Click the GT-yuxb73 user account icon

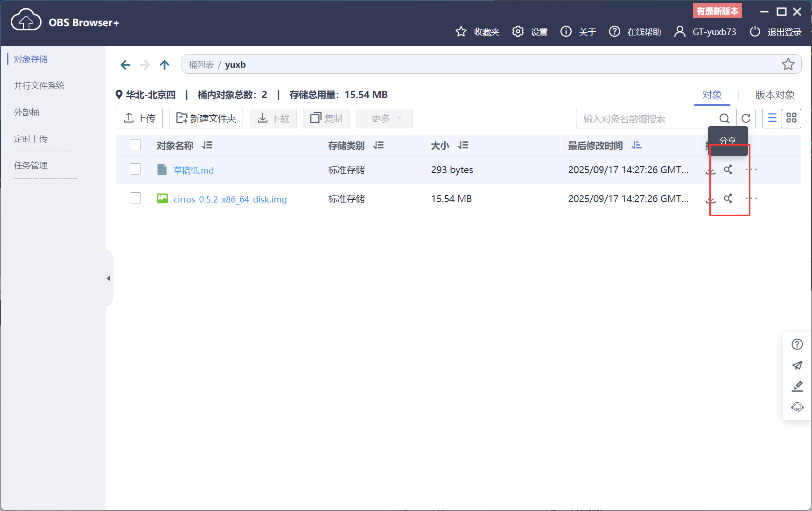pos(680,31)
